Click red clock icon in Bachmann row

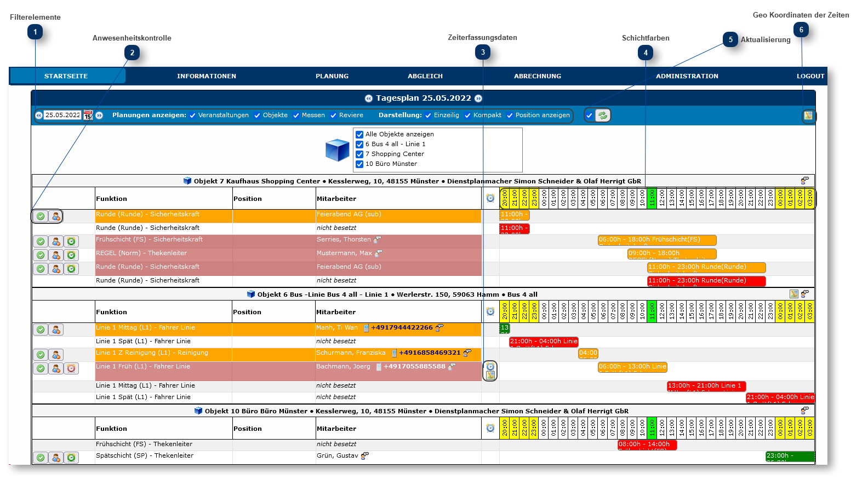coord(71,368)
